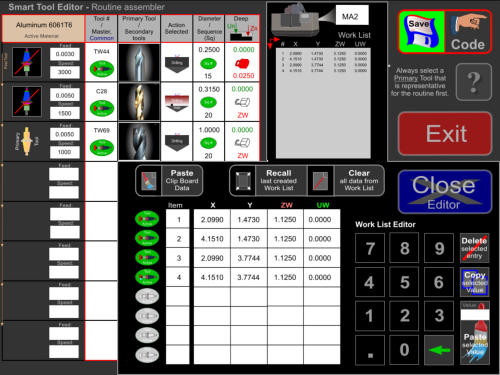
Task: Click Delete selected entry icon
Action: [475, 248]
